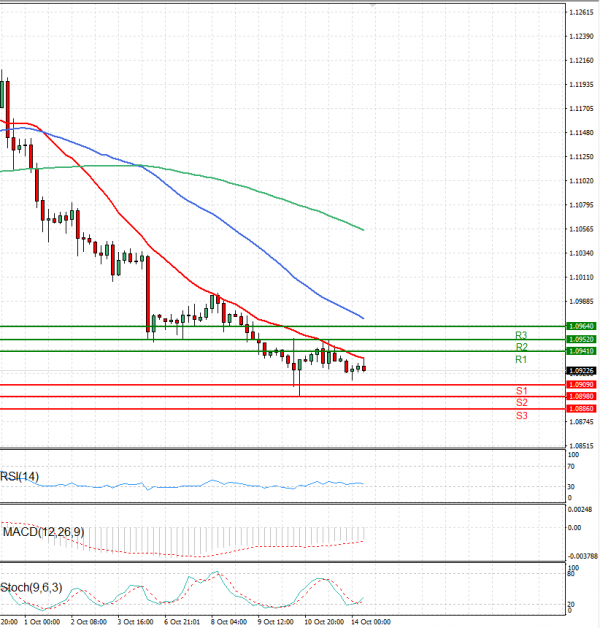Select the S3 support label
Image resolution: width=600 pixels, height=628 pixels.
point(521,415)
